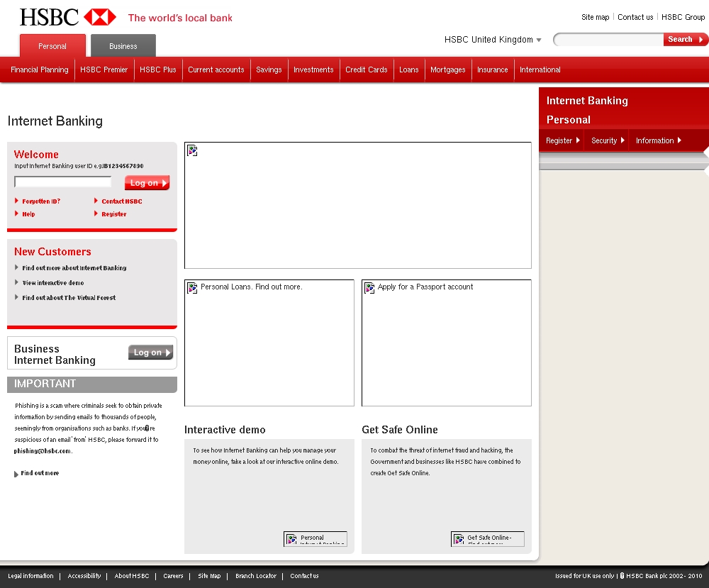Focus the site search field
The height and width of the screenshot is (588, 709).
click(608, 40)
